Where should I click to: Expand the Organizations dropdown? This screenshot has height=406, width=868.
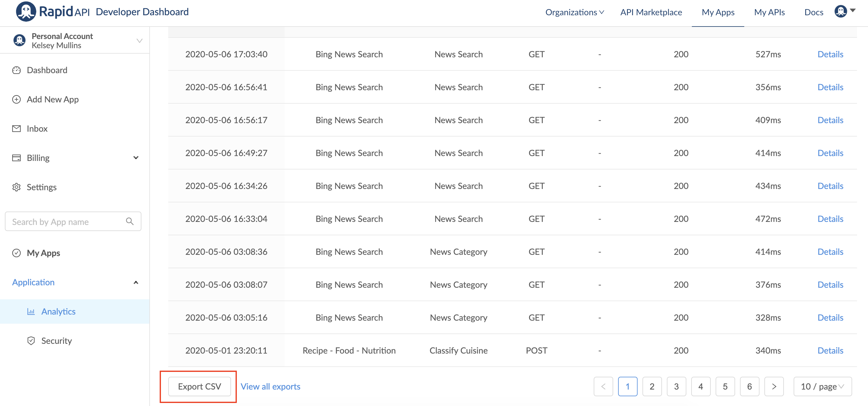point(575,12)
